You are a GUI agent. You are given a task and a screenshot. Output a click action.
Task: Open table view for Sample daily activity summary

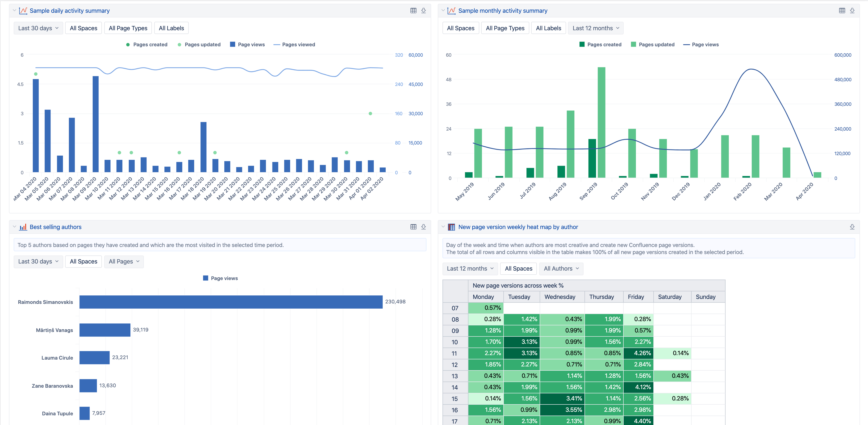tap(413, 11)
